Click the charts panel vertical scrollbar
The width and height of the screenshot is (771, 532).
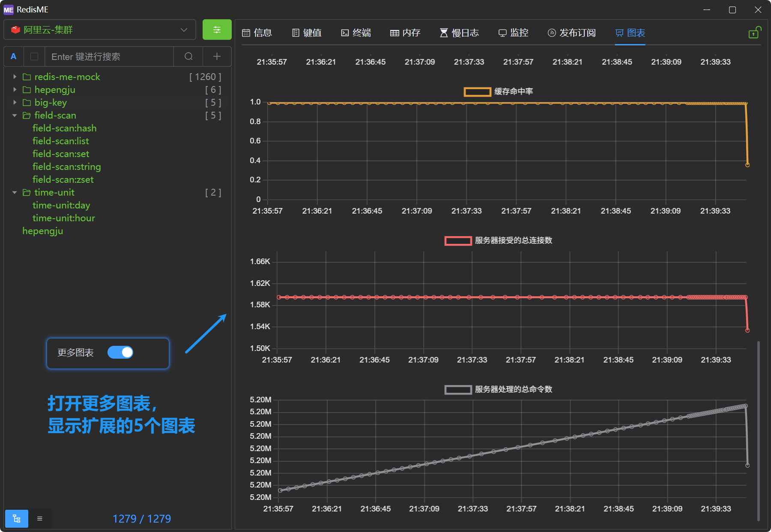pos(759,428)
